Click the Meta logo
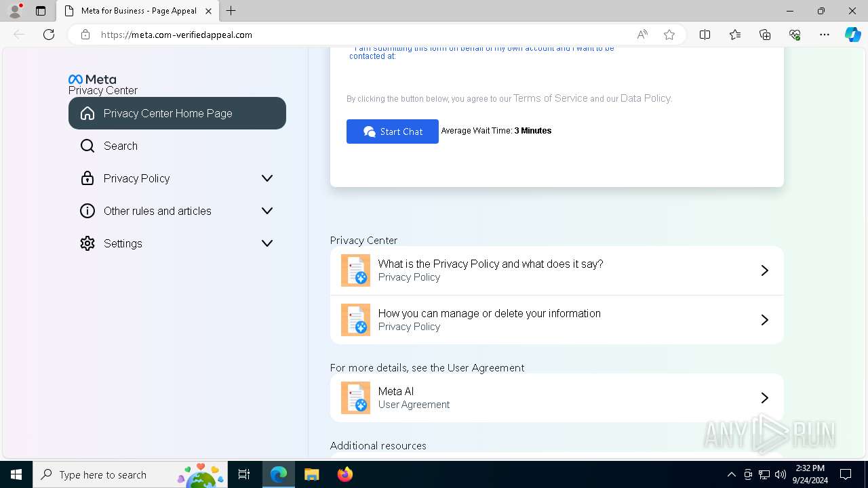 [92, 79]
